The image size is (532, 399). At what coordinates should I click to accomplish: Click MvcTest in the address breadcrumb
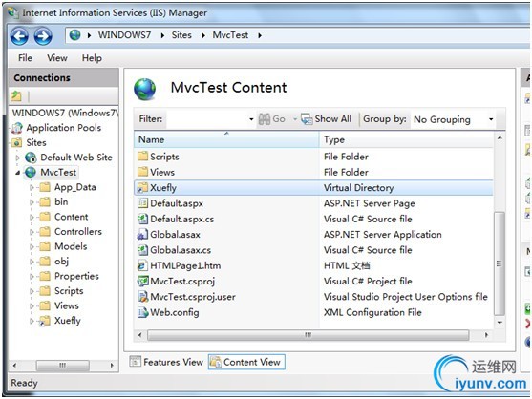230,35
